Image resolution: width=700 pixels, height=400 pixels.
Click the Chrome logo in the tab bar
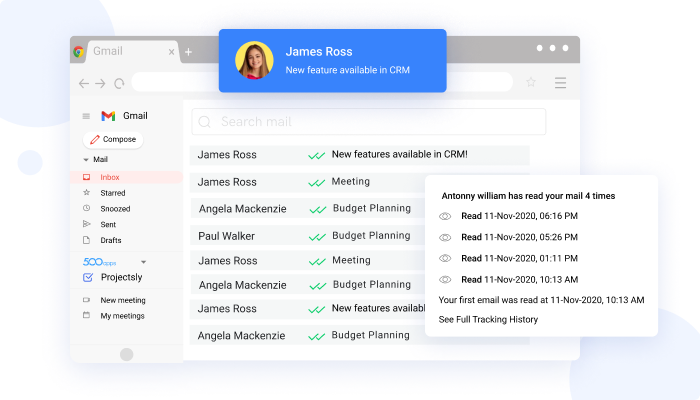tap(79, 52)
